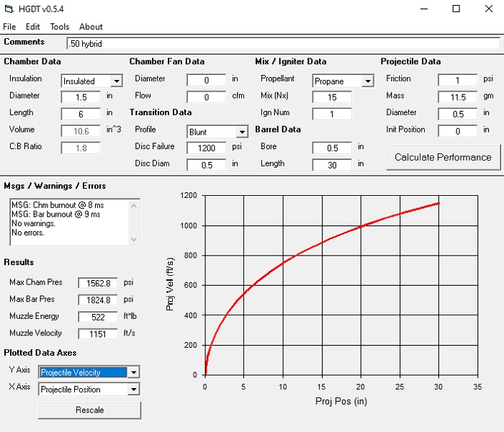Open the Edit menu
The width and height of the screenshot is (504, 432).
[x=32, y=27]
